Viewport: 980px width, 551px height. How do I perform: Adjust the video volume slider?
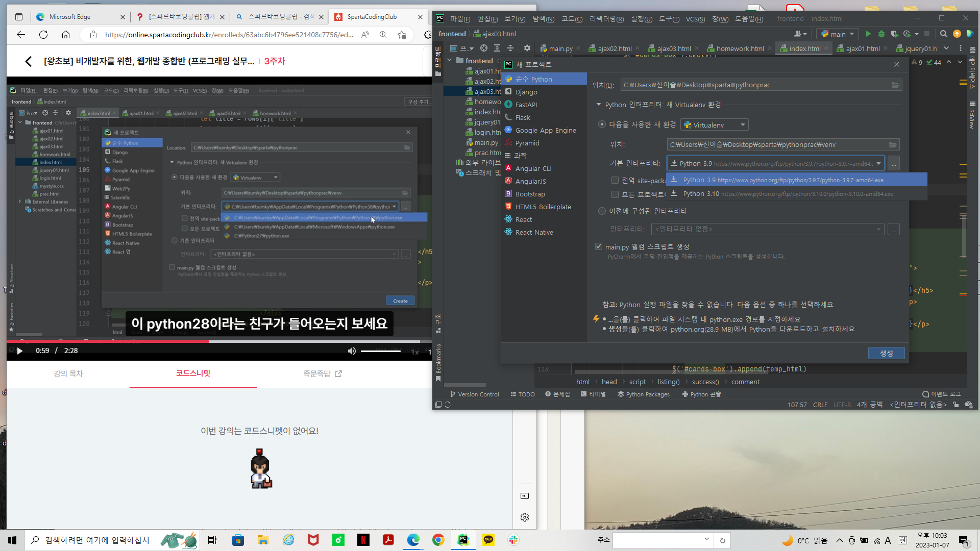(381, 351)
